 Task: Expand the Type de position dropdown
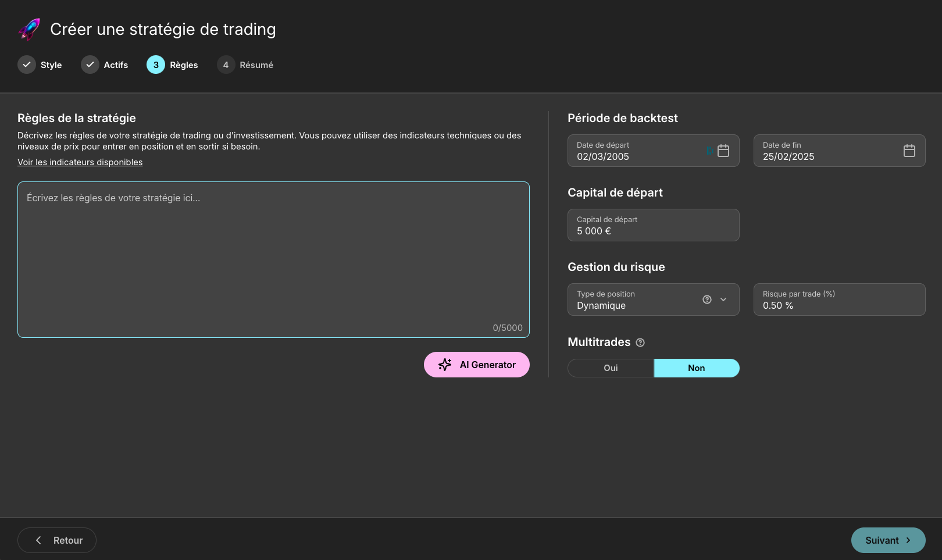[x=723, y=299]
